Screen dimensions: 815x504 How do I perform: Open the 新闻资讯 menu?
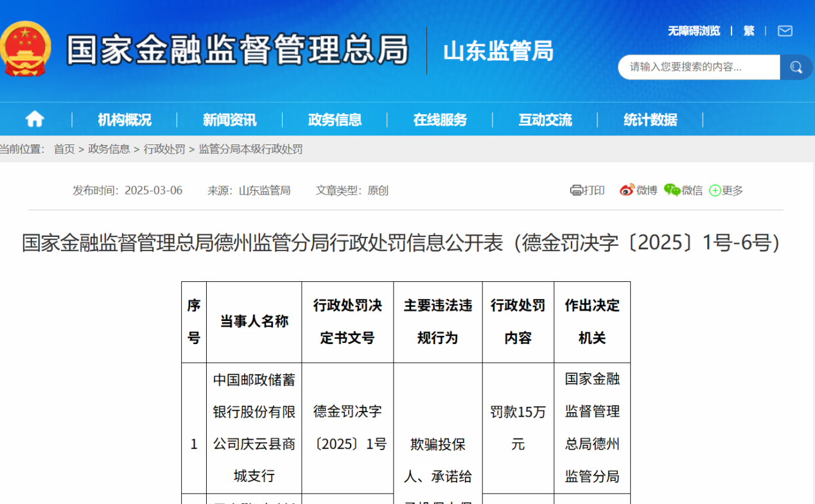click(x=229, y=120)
